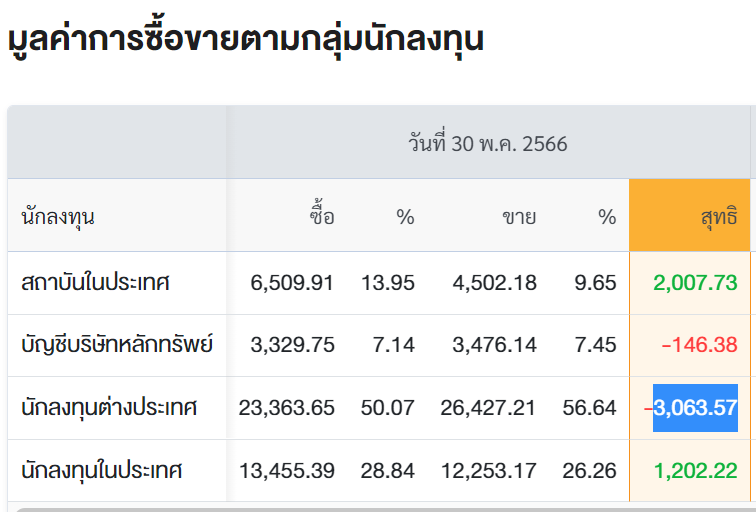This screenshot has height=512, width=756.
Task: Select the นักลงทุนในประเทศ row label
Action: 102,470
